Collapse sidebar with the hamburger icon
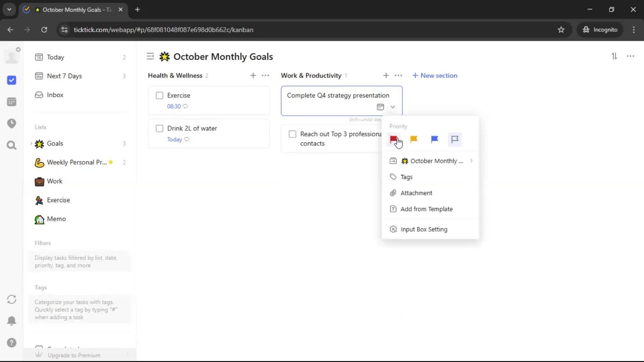The image size is (644, 362). click(x=150, y=56)
